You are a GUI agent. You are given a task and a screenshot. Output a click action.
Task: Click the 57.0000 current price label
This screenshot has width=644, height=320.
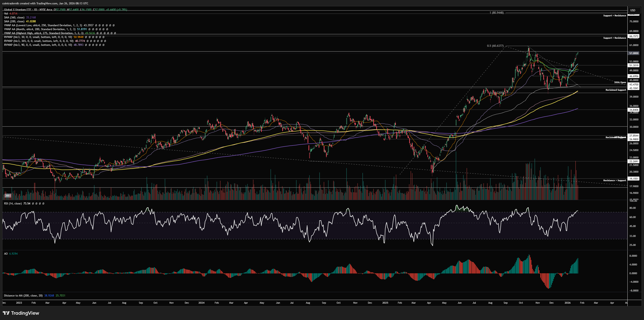[634, 53]
